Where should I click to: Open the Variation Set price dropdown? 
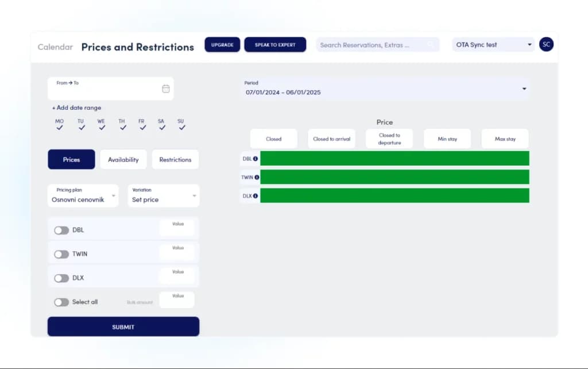164,195
